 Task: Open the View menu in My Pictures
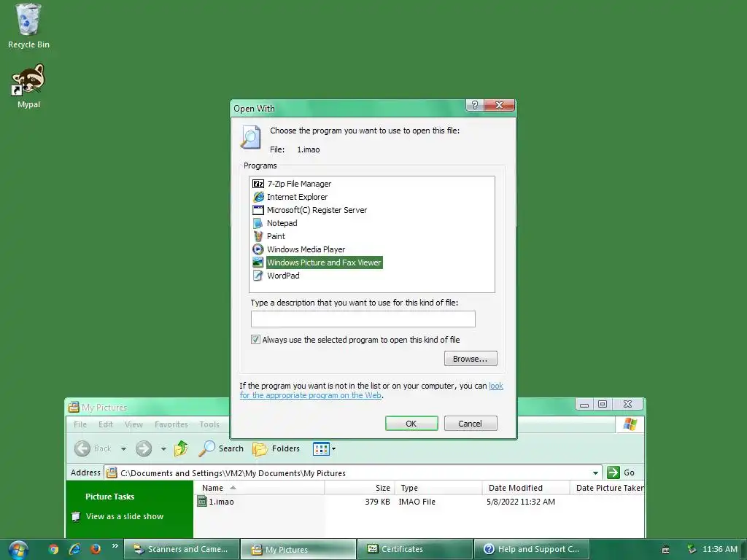[x=133, y=424]
